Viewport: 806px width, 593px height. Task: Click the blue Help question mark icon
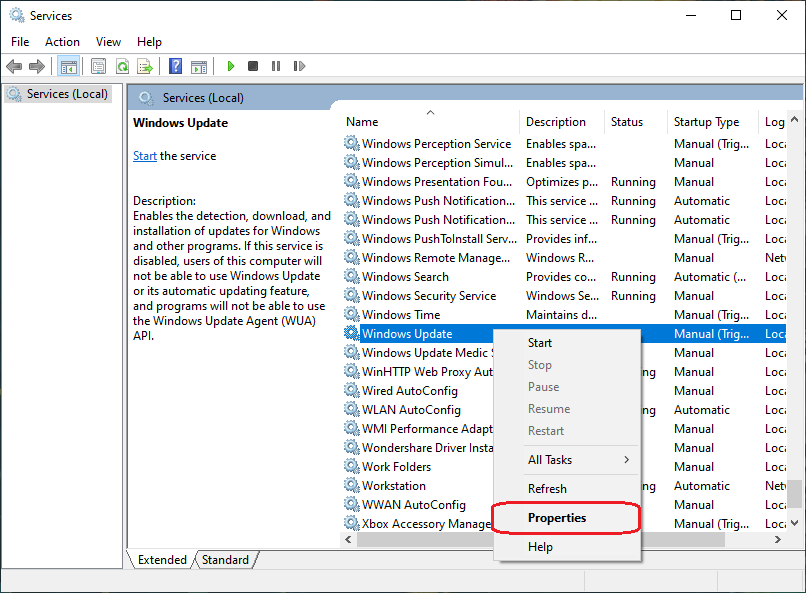176,66
